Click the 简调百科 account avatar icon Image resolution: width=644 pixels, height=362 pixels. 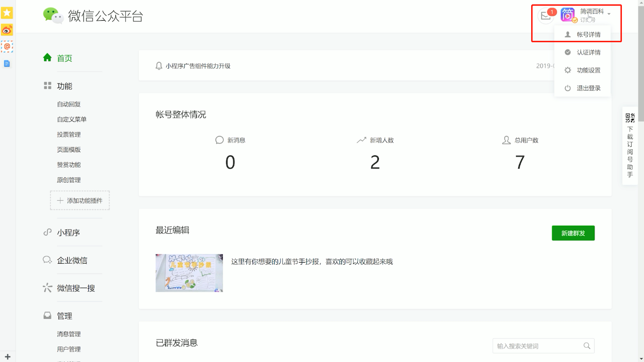568,15
